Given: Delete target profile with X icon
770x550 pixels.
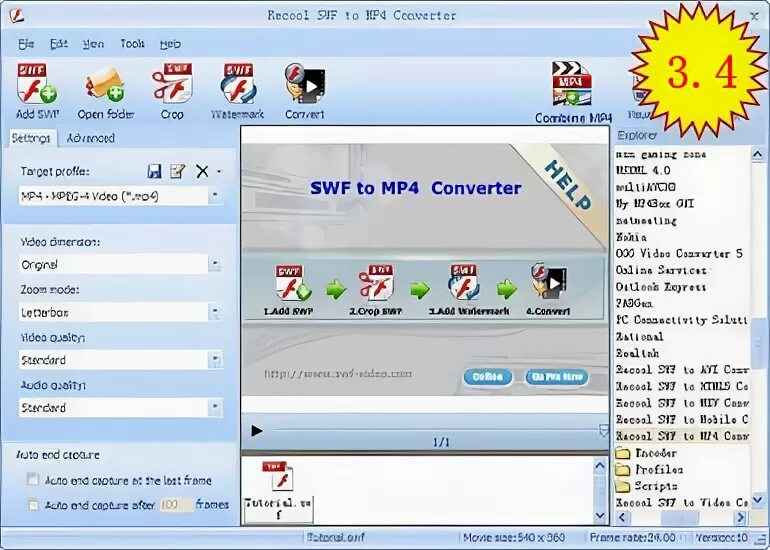Looking at the screenshot, I should [202, 171].
